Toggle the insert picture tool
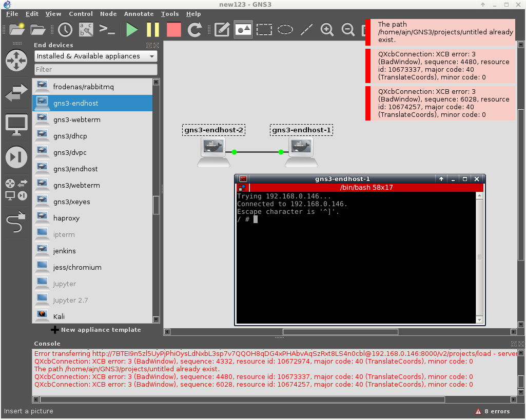Viewport: 526px width, 420px height. tap(243, 29)
